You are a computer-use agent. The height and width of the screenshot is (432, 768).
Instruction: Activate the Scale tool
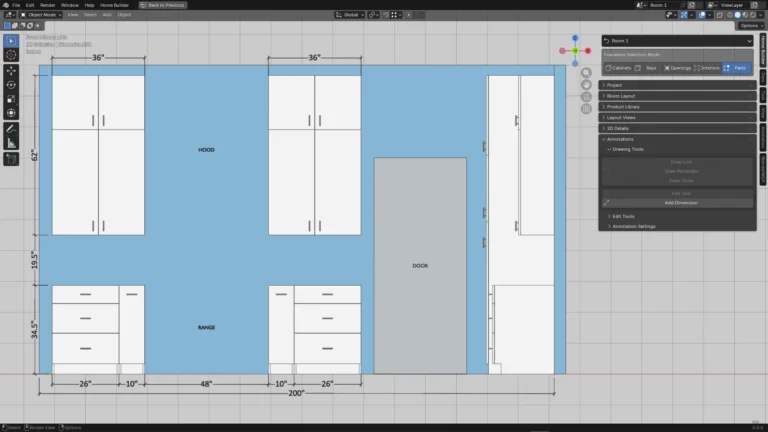point(11,99)
